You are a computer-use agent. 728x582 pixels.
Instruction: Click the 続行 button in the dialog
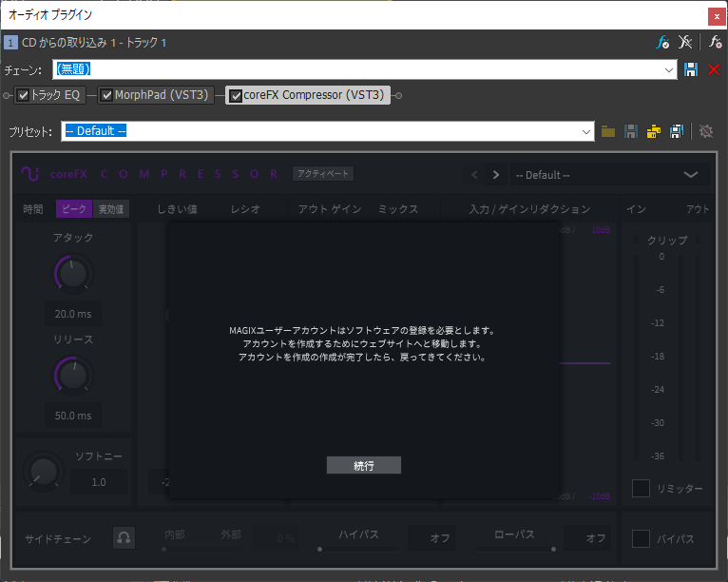pyautogui.click(x=363, y=465)
